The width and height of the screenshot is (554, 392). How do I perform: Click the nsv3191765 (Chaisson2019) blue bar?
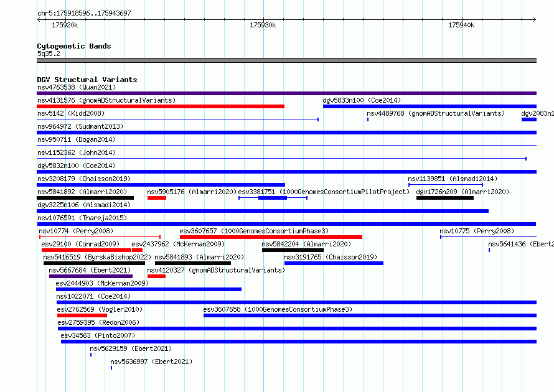(x=334, y=263)
